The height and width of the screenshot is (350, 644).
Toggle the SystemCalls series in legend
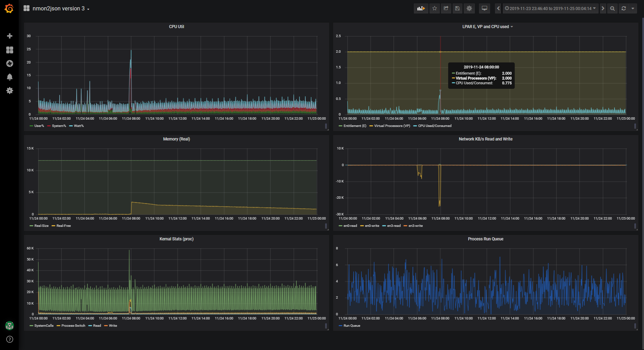click(44, 326)
